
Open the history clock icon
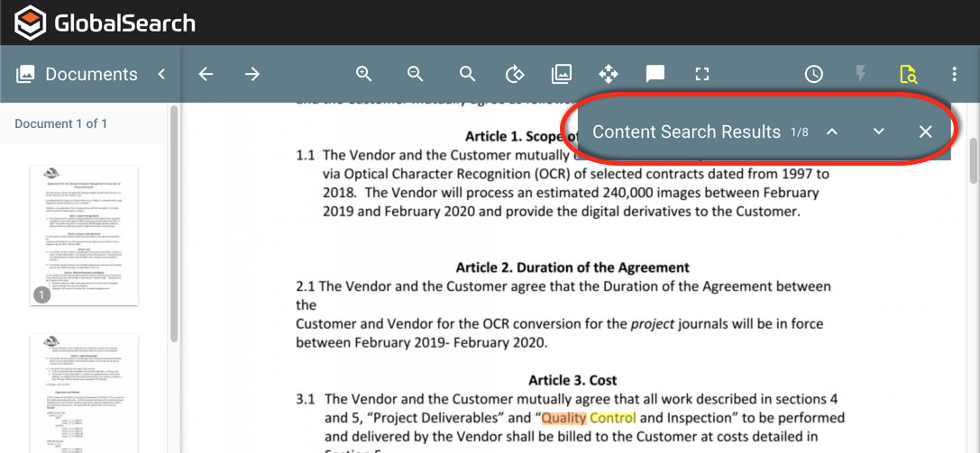click(813, 74)
